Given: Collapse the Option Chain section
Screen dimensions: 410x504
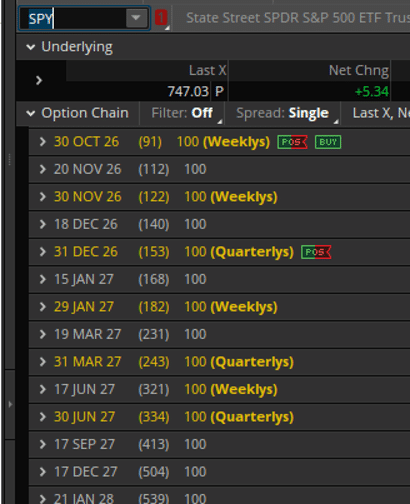Looking at the screenshot, I should pyautogui.click(x=31, y=113).
